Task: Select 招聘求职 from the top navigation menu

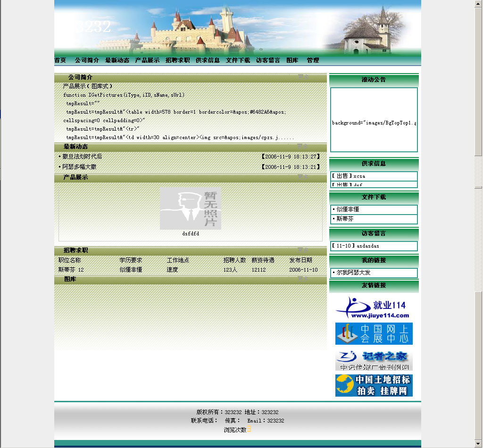Action: click(x=177, y=60)
